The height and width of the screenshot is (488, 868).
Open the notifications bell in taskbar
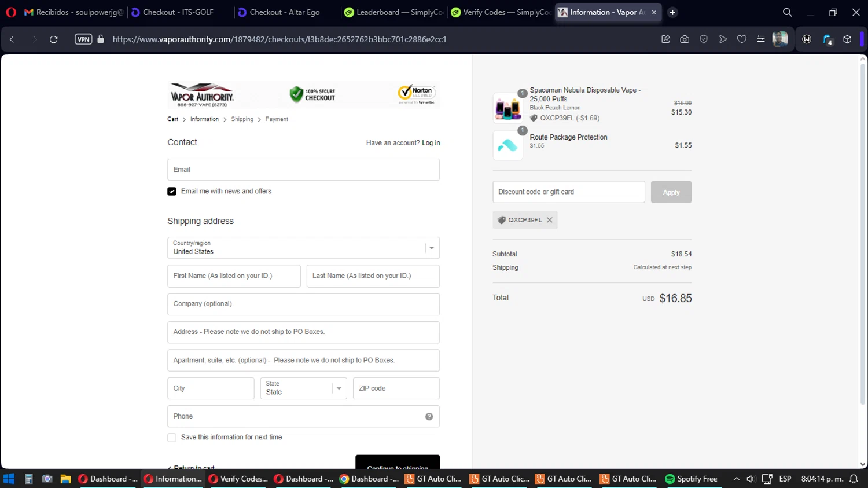854,479
